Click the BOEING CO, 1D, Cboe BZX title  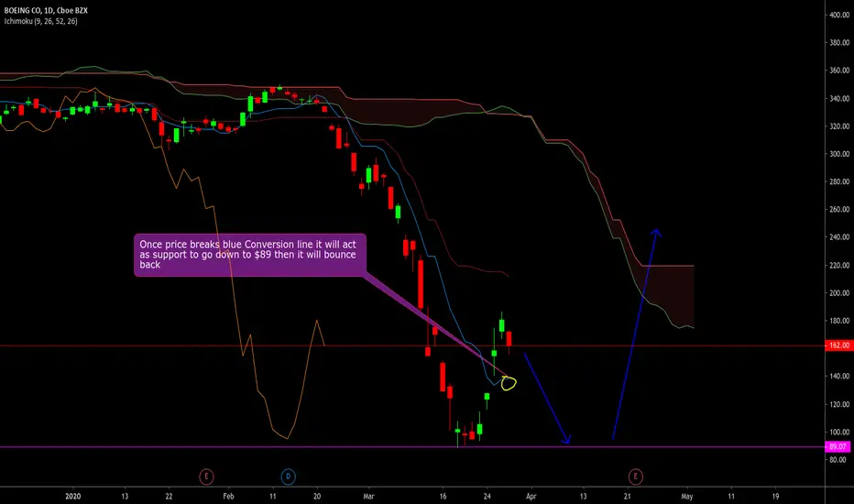(x=46, y=10)
